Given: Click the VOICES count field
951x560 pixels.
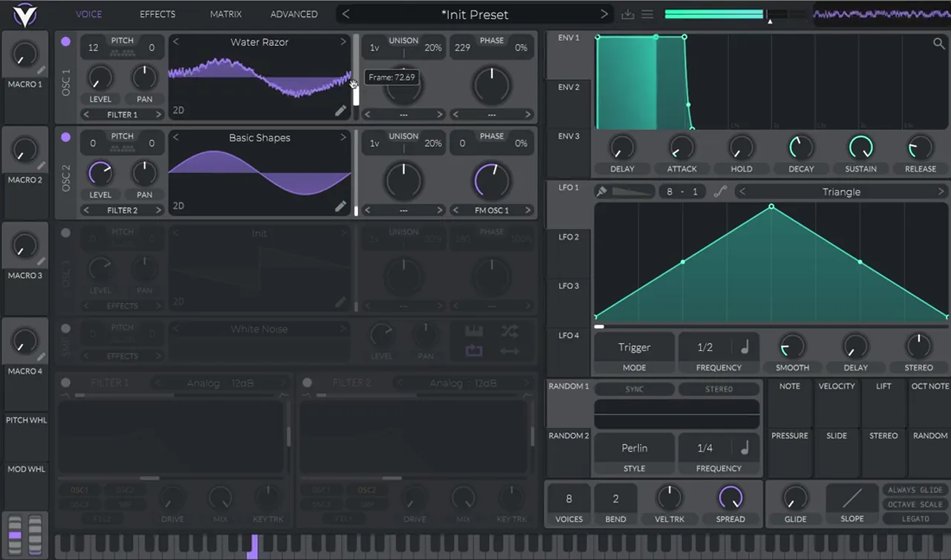Looking at the screenshot, I should tap(569, 499).
